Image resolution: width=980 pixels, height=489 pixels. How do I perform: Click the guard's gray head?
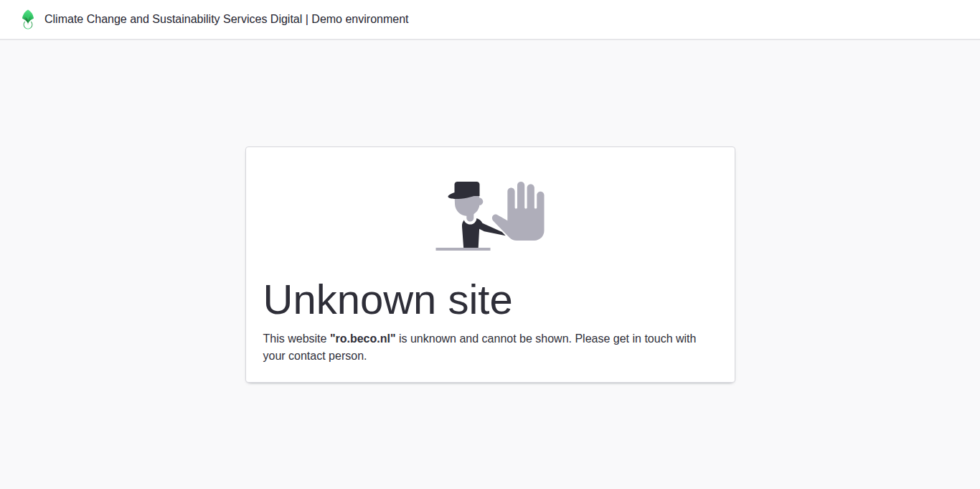(468, 208)
